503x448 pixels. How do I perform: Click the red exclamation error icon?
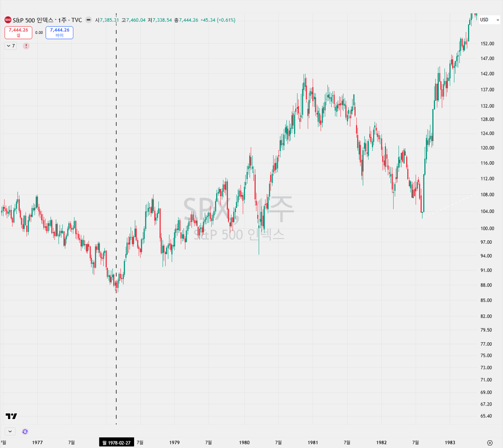[26, 46]
